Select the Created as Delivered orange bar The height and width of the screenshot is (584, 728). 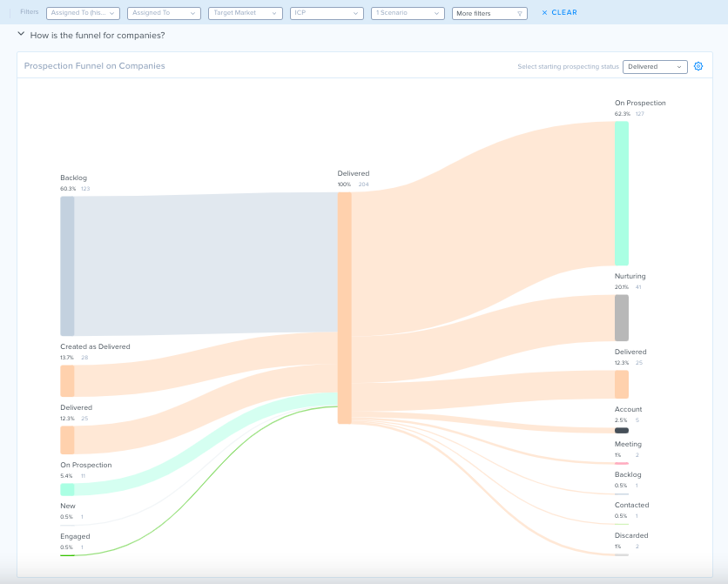[67, 381]
